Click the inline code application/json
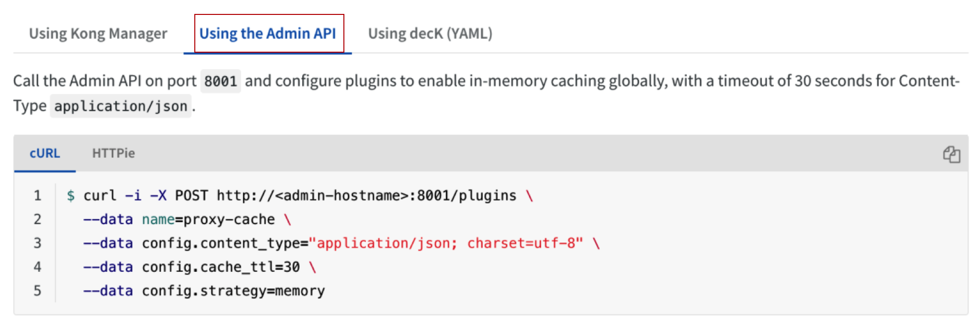Viewport: 980px width, 329px height. pos(121,106)
